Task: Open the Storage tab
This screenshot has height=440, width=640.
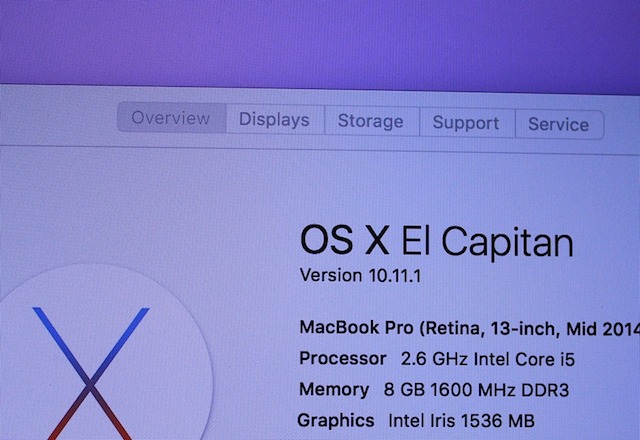Action: pos(371,121)
